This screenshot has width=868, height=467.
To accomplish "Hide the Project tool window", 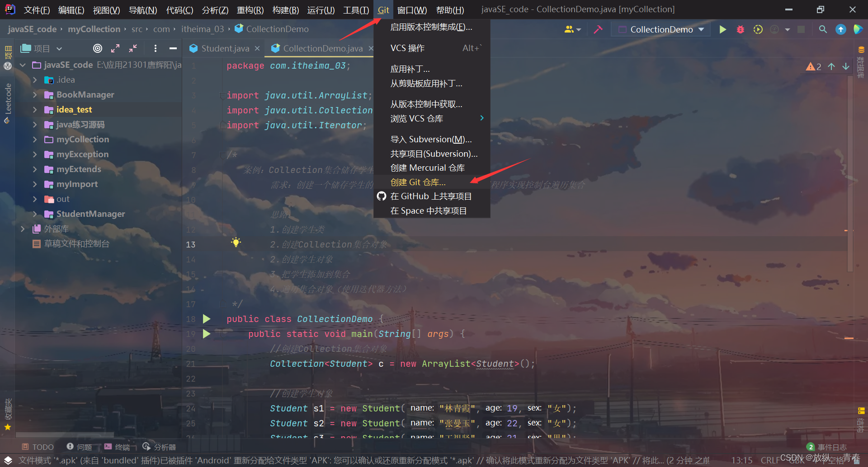I will tap(173, 48).
